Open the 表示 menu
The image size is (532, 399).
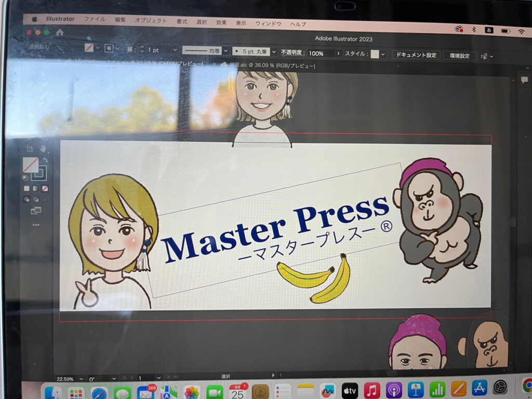click(x=241, y=23)
